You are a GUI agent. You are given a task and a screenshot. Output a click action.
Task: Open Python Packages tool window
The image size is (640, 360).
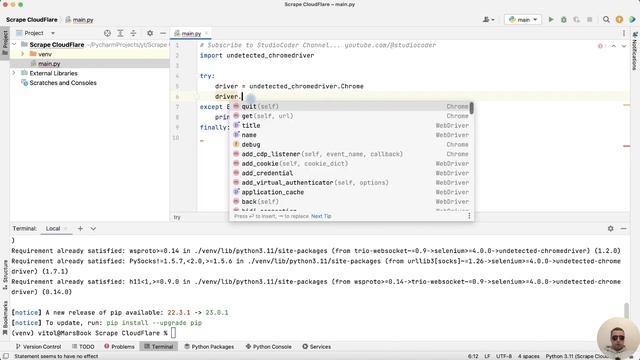pyautogui.click(x=209, y=347)
